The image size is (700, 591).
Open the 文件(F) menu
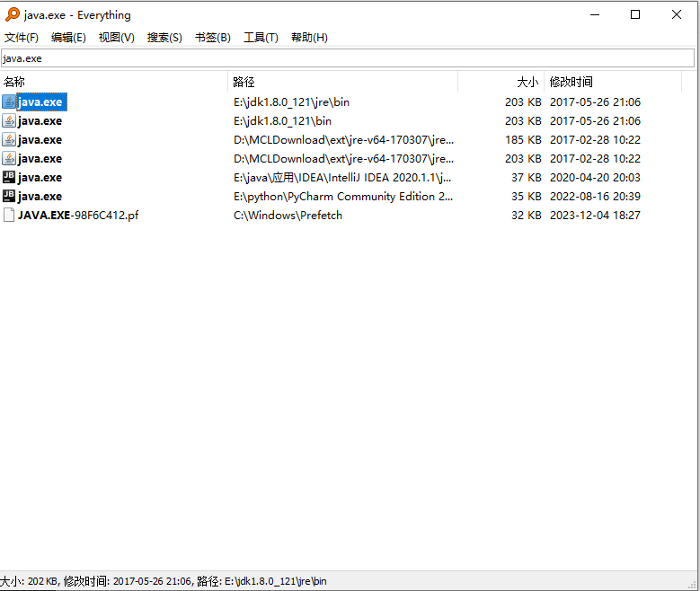coord(22,38)
